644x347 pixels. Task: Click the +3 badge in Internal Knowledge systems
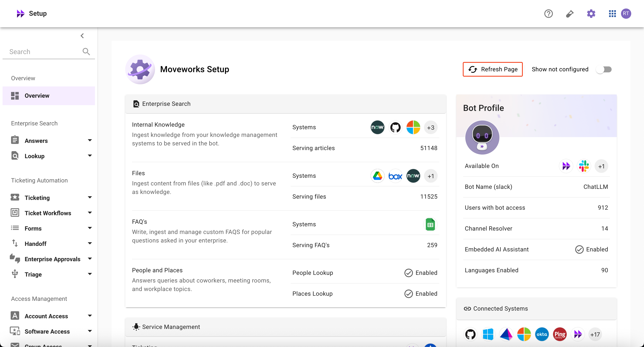tap(430, 127)
